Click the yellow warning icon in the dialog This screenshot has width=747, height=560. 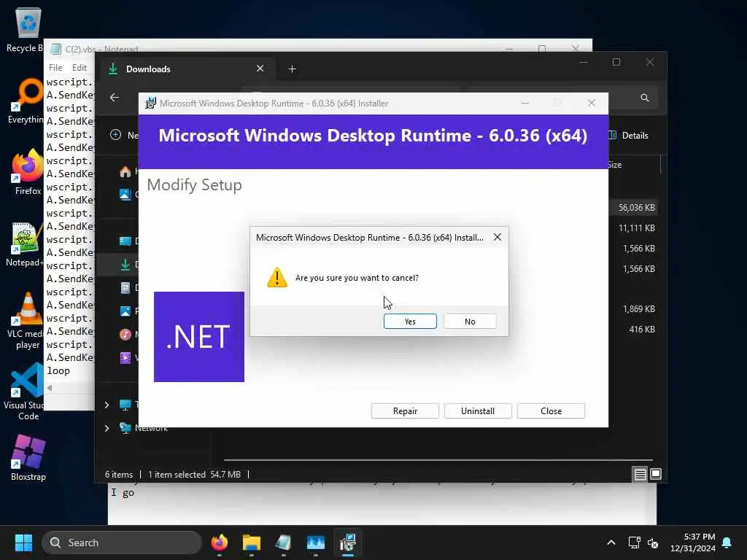[x=276, y=278]
